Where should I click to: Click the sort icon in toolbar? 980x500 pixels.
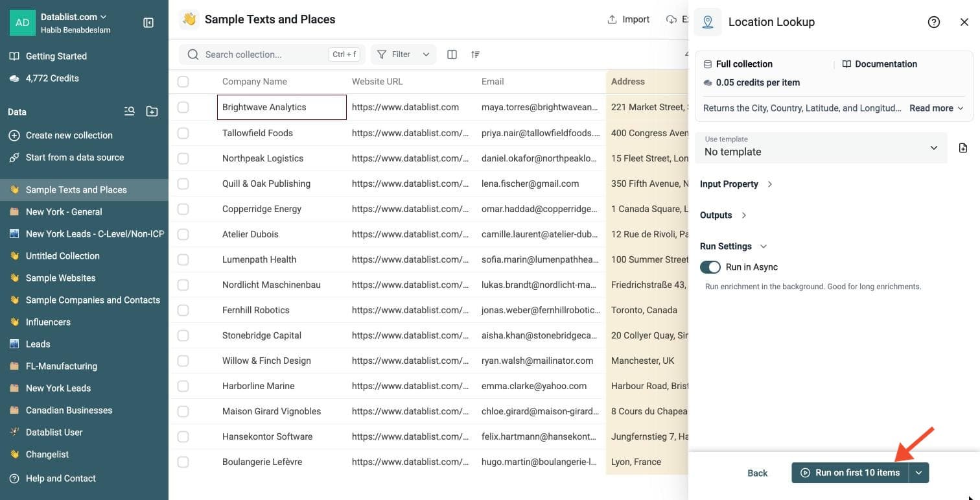pos(476,54)
